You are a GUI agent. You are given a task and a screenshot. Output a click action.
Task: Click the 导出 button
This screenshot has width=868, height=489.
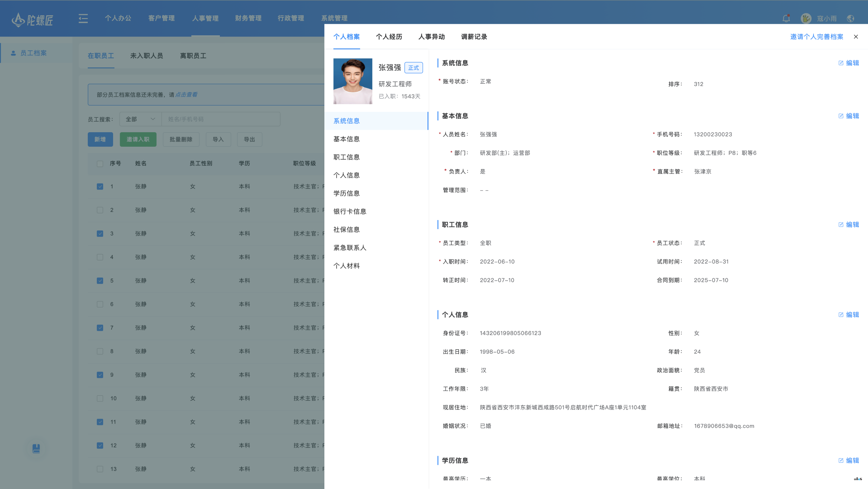pyautogui.click(x=249, y=139)
